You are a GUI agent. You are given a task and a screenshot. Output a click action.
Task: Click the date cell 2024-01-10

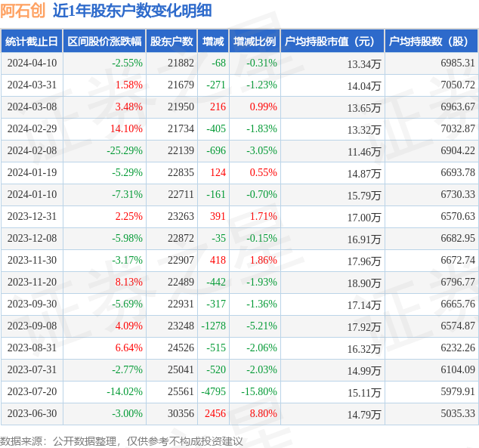(x=32, y=194)
